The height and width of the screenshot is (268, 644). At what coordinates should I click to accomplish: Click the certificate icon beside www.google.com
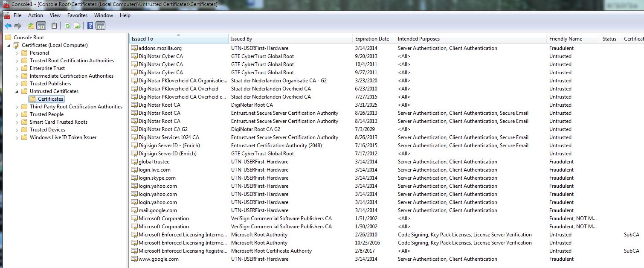pos(134,259)
